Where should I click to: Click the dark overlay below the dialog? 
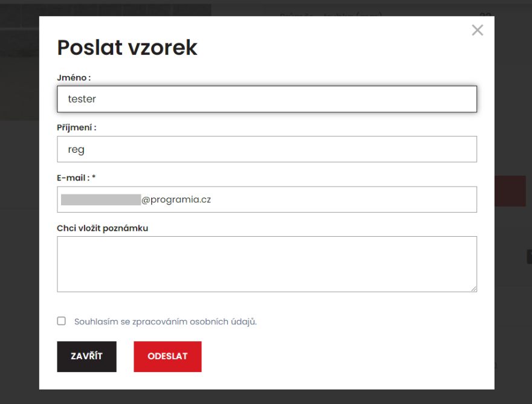266,397
